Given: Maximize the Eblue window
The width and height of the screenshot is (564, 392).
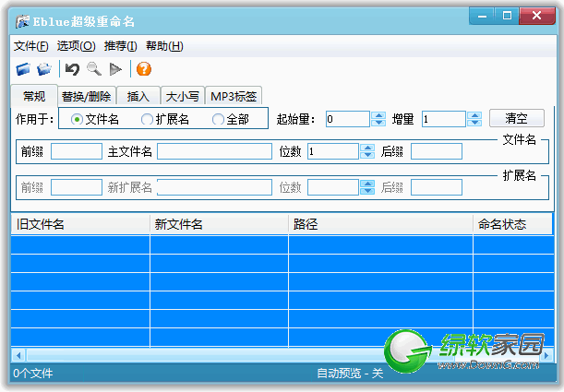Looking at the screenshot, I should point(507,16).
